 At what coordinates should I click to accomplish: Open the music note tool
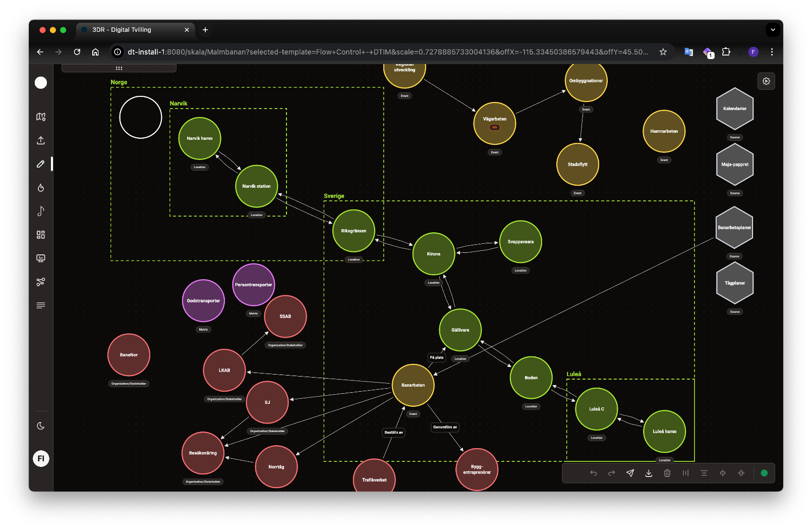(x=40, y=211)
